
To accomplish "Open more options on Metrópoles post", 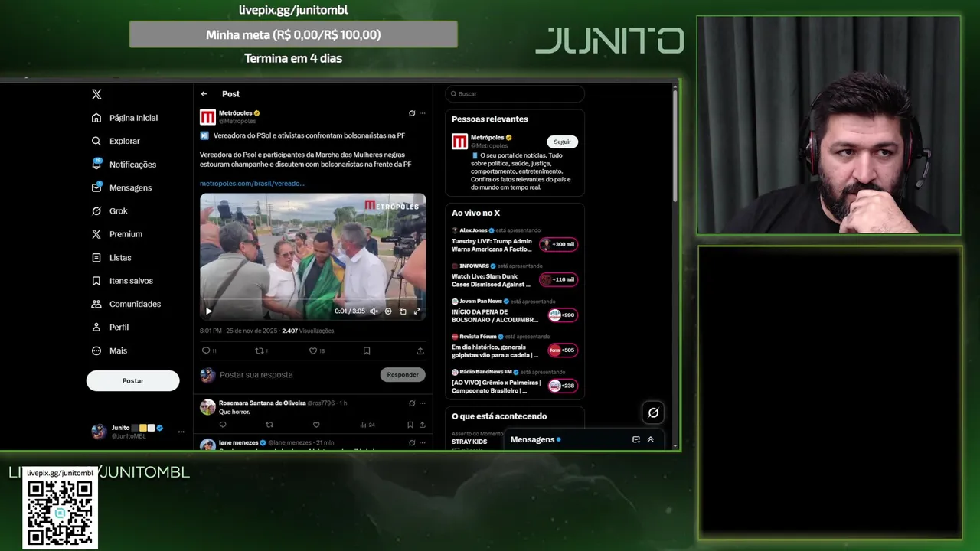I will (x=422, y=113).
